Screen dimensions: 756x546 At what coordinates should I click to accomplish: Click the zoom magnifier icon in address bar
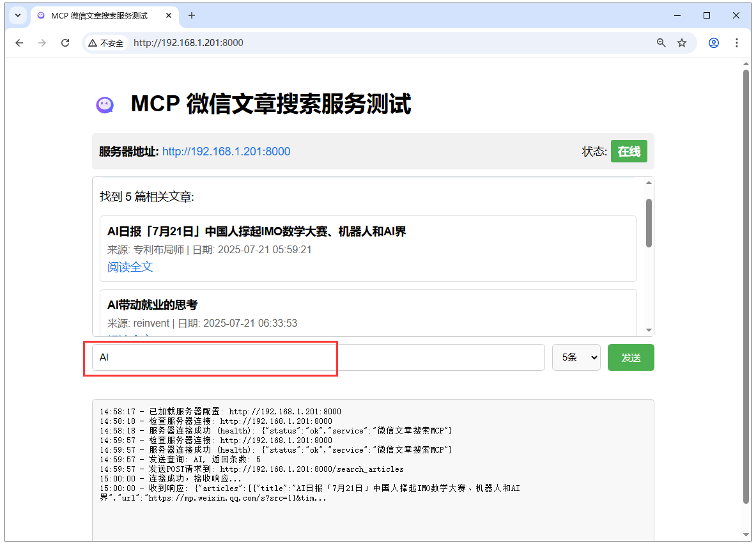[661, 43]
